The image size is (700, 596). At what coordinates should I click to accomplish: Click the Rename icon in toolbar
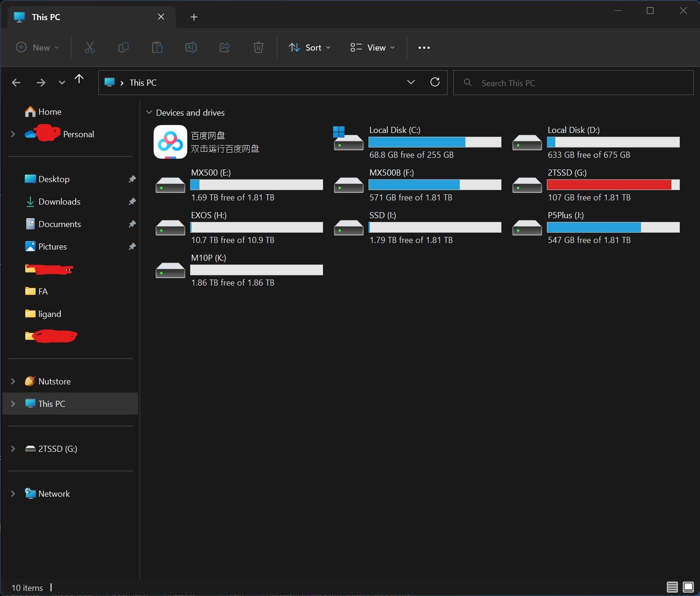point(191,47)
